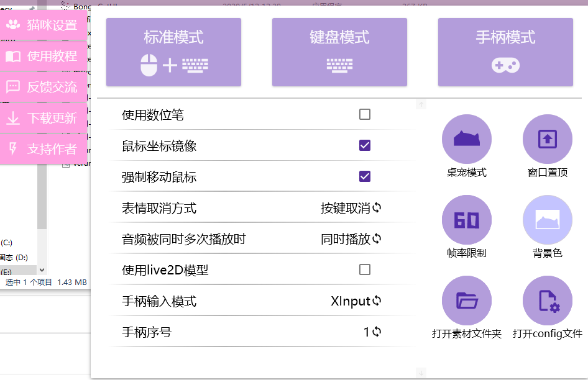Click the 使用live2D模型 label text

pyautogui.click(x=165, y=270)
